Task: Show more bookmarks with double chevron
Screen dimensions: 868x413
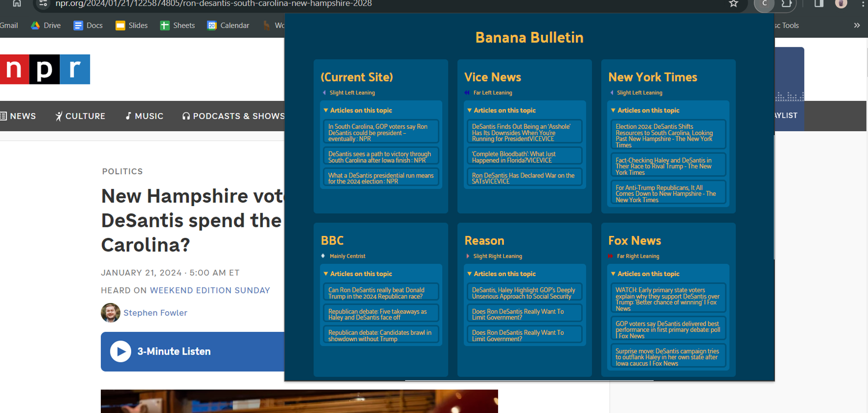Action: (x=856, y=25)
